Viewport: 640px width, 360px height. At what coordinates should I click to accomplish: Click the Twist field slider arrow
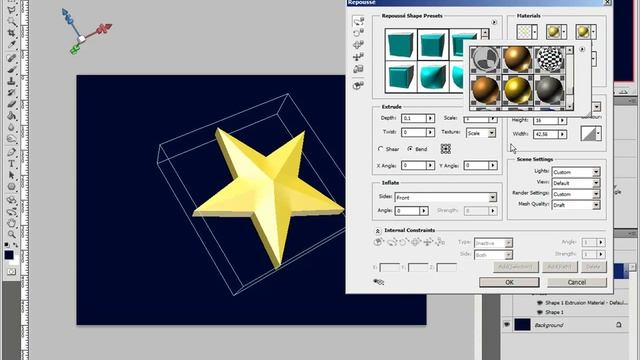click(430, 132)
